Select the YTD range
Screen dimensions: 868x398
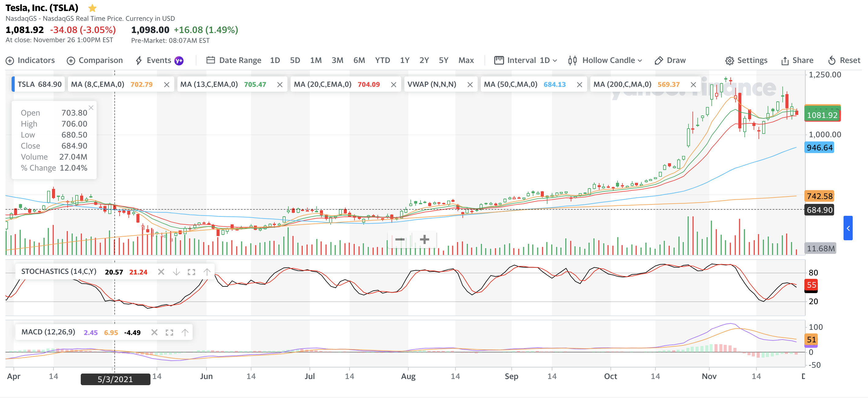pyautogui.click(x=382, y=60)
